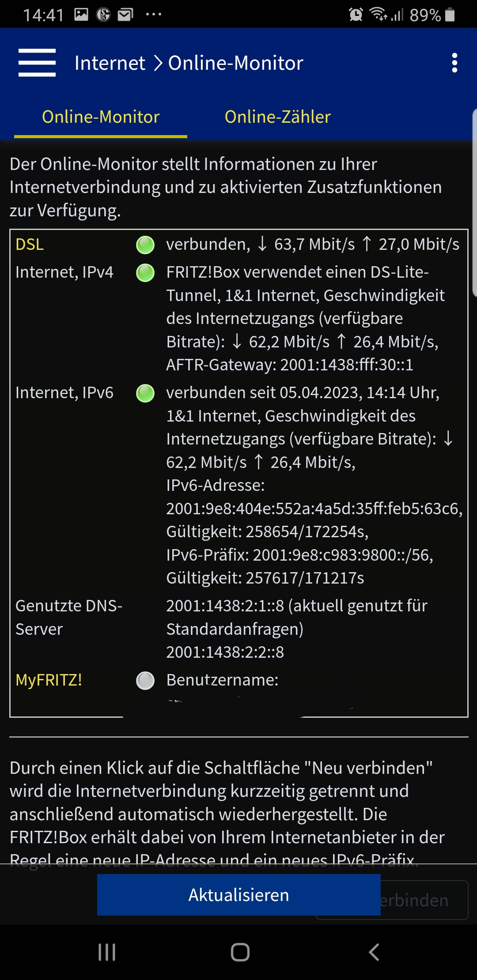Screen dimensions: 477x980
Task: Tap the Android home button
Action: [x=240, y=952]
